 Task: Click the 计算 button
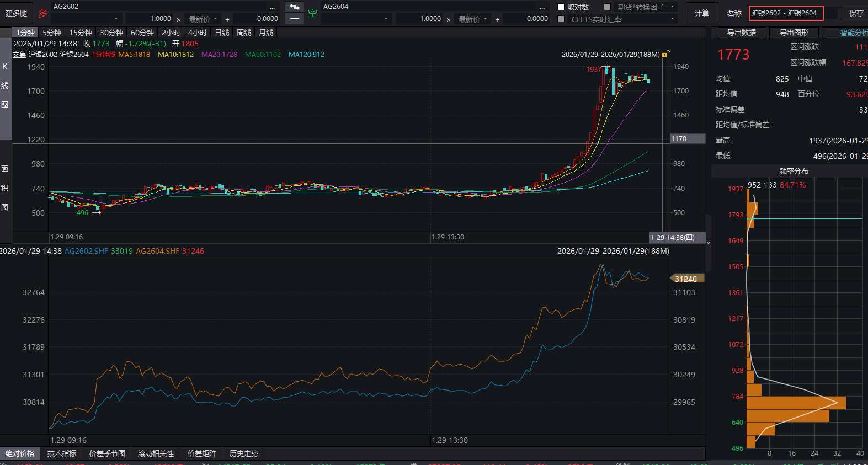pyautogui.click(x=702, y=13)
